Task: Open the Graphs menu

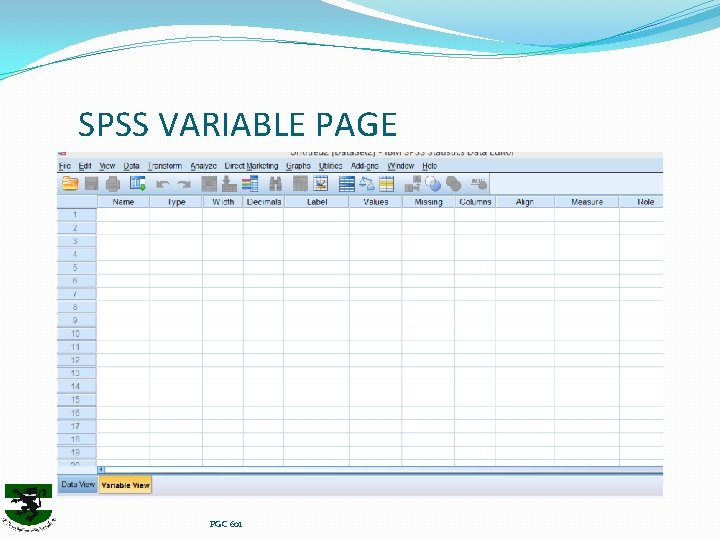Action: (x=298, y=166)
